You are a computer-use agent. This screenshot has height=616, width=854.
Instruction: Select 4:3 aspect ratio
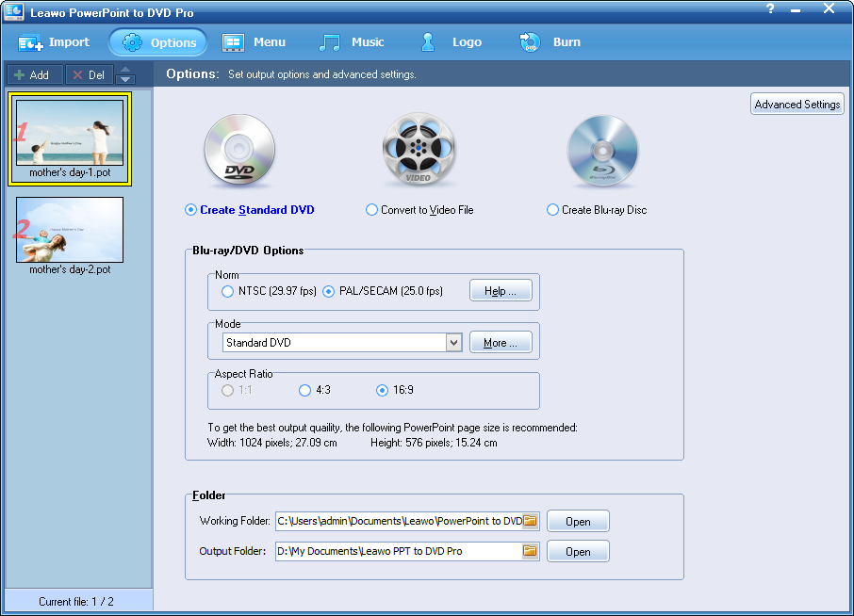click(x=315, y=390)
